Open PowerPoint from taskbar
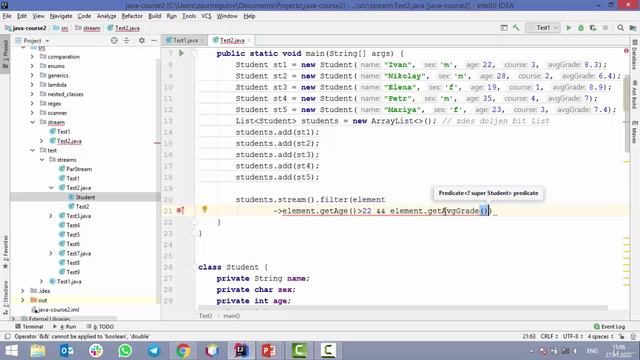Image resolution: width=640 pixels, height=360 pixels. (269, 351)
